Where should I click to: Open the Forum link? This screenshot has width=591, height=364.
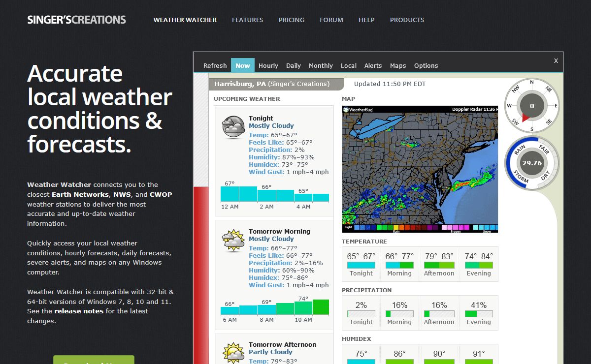[x=331, y=20]
